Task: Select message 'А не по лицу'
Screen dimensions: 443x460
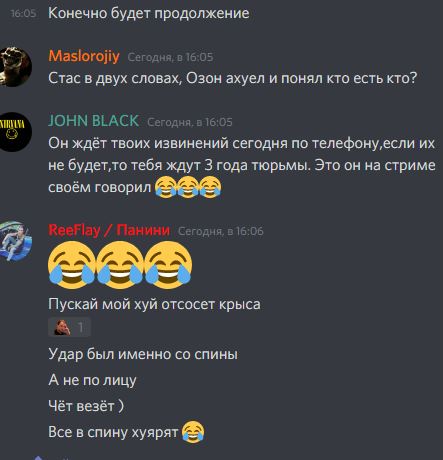Action: coord(92,380)
